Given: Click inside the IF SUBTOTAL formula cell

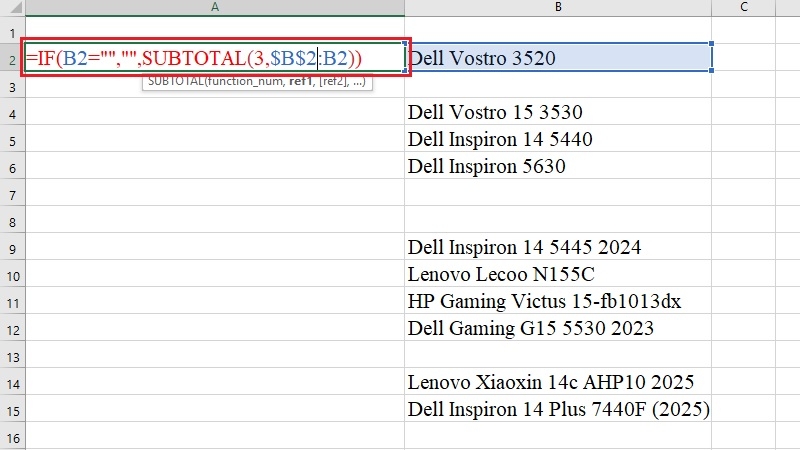Looking at the screenshot, I should pos(215,57).
